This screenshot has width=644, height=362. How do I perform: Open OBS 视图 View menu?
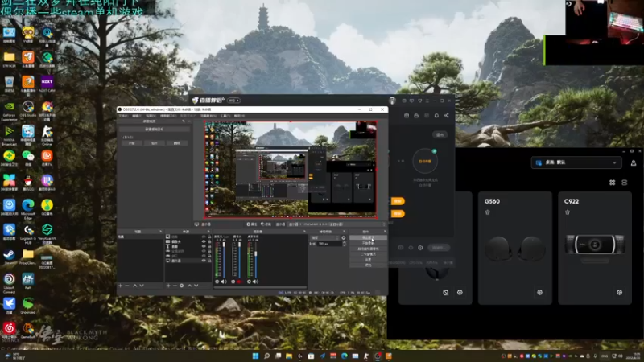pos(151,116)
